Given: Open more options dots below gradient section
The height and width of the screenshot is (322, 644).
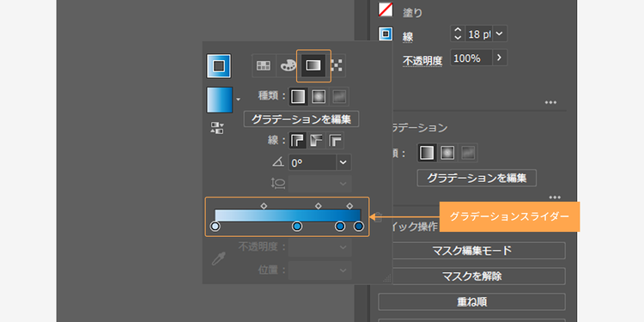Looking at the screenshot, I should pyautogui.click(x=555, y=197).
